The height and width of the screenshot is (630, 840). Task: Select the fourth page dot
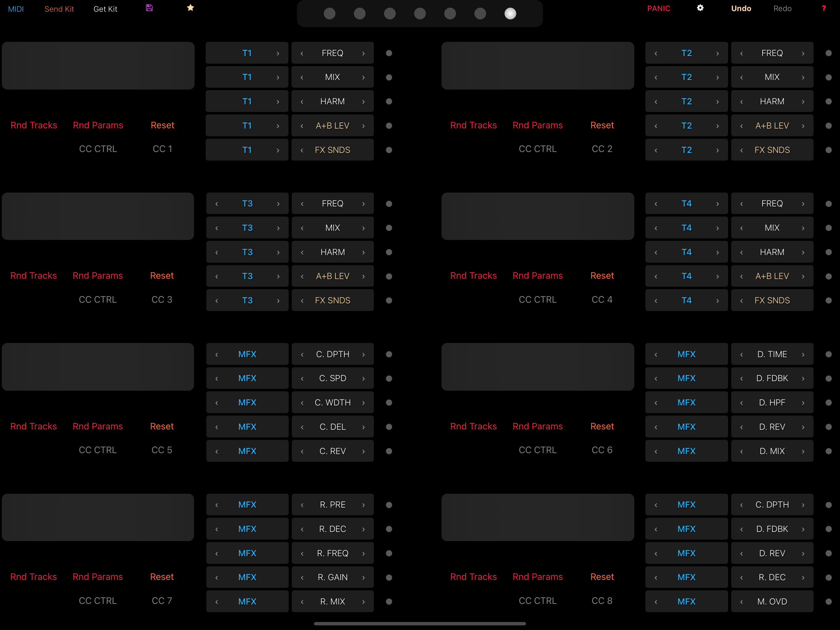coord(420,14)
